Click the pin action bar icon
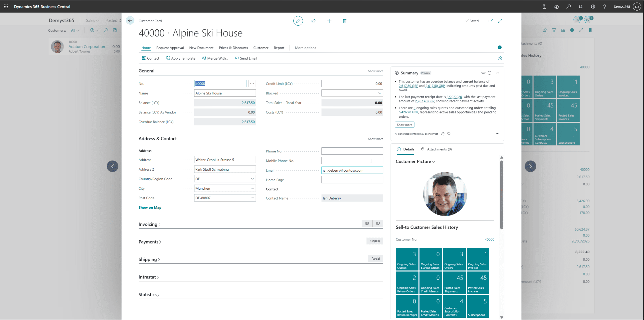This screenshot has height=320, width=644. point(500,58)
